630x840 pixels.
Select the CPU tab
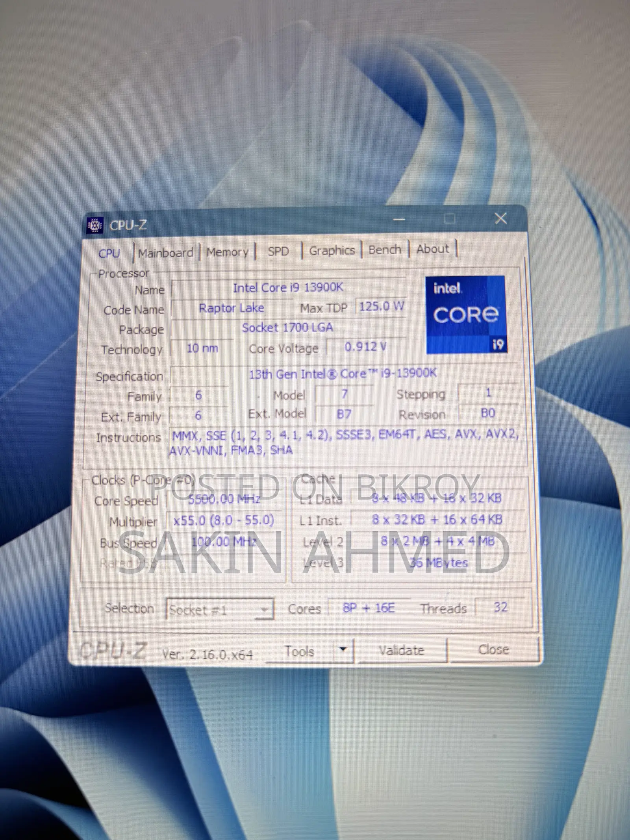[x=109, y=253]
